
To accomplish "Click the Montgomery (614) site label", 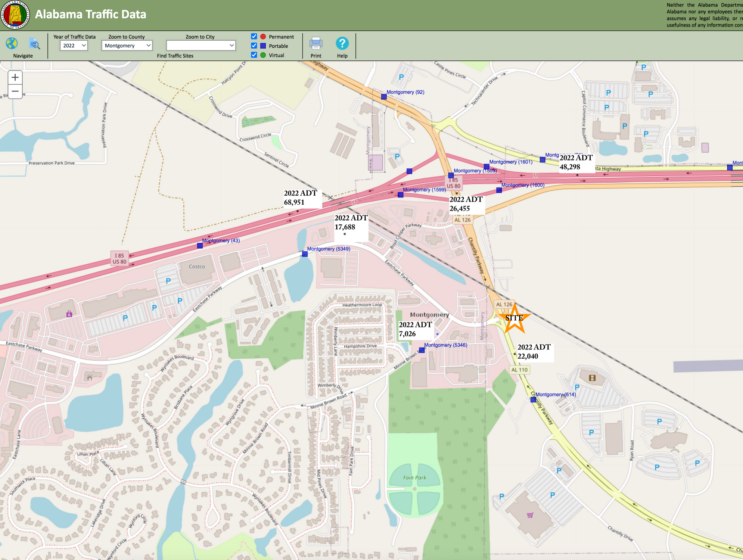I will tap(556, 395).
